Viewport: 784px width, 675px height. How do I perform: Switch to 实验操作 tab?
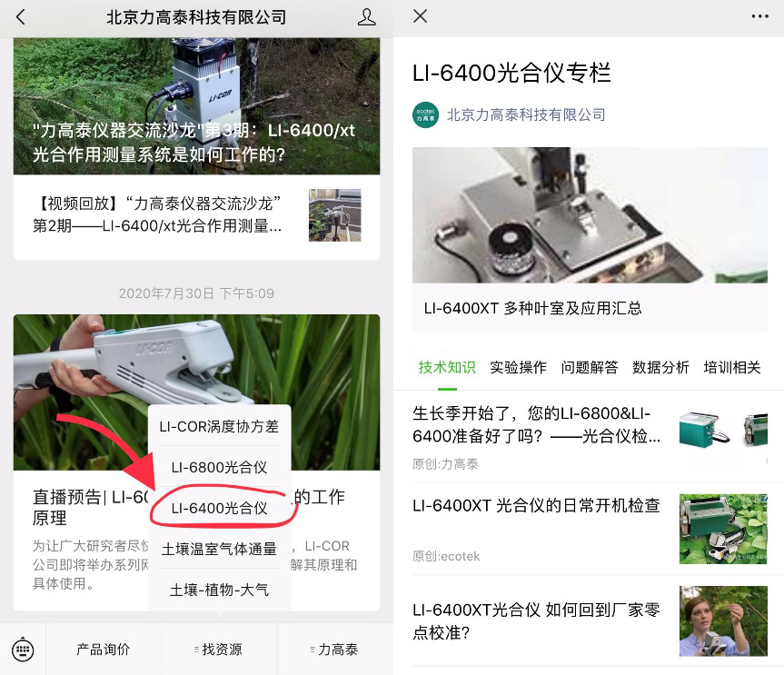tap(519, 368)
